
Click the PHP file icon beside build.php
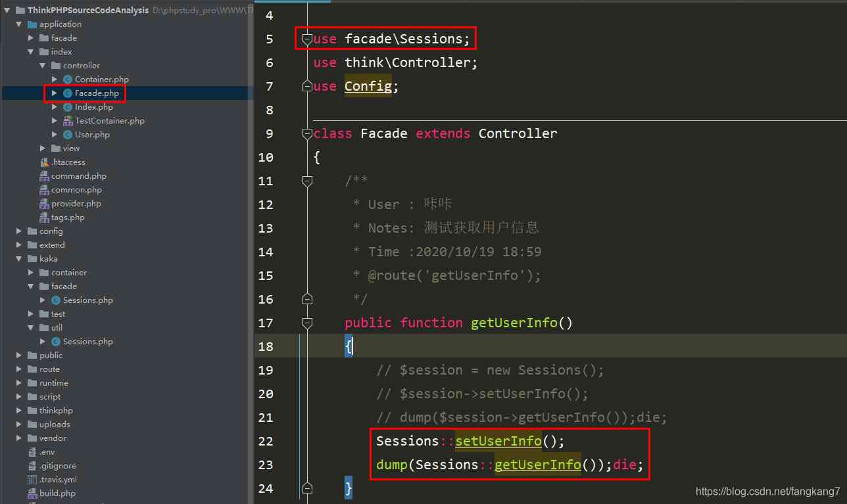pyautogui.click(x=32, y=493)
